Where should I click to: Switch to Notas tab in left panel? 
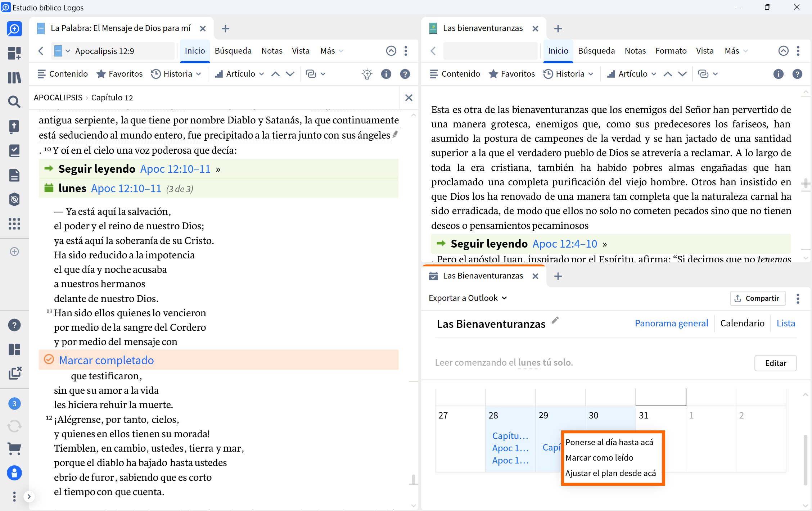(x=272, y=51)
